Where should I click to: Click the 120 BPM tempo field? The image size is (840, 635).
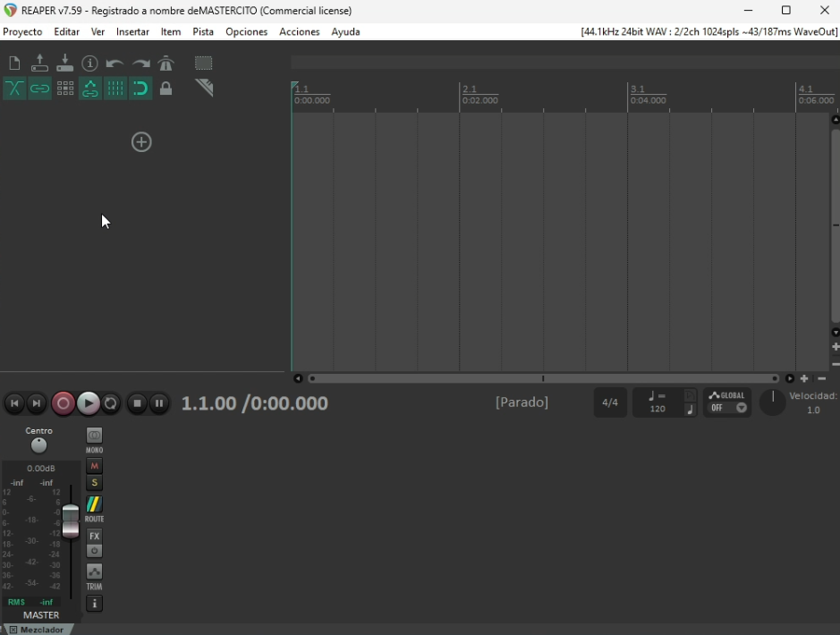tap(658, 409)
